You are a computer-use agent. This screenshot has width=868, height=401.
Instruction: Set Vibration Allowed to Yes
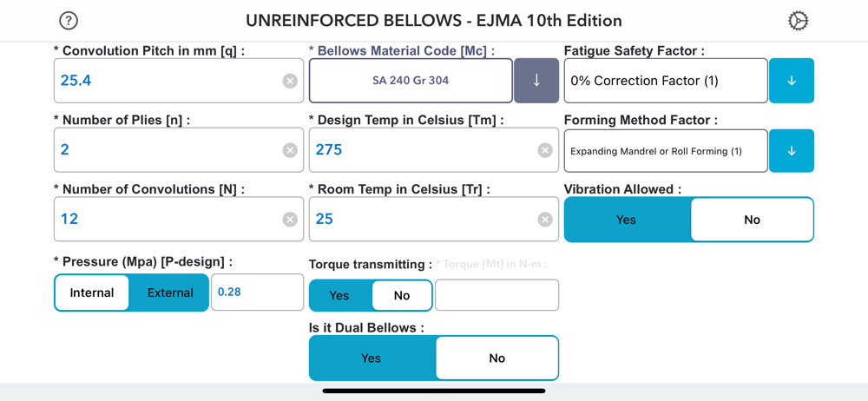[x=627, y=220]
